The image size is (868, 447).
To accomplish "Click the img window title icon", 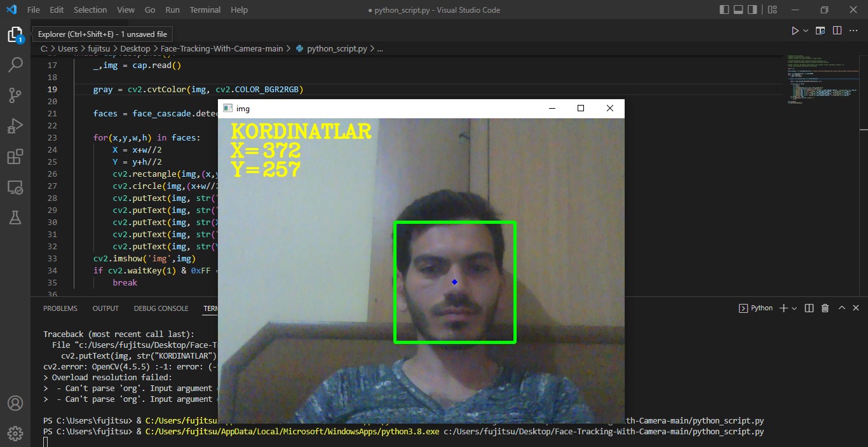I will click(227, 108).
